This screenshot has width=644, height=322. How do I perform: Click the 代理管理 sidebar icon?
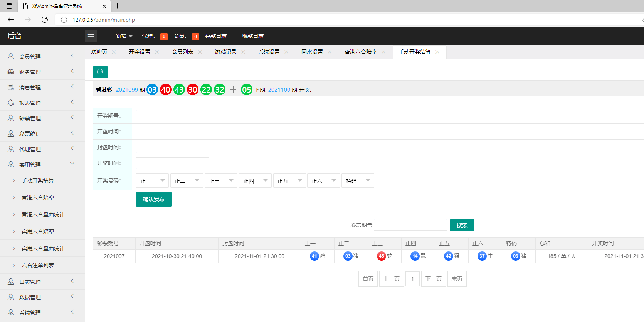click(11, 149)
